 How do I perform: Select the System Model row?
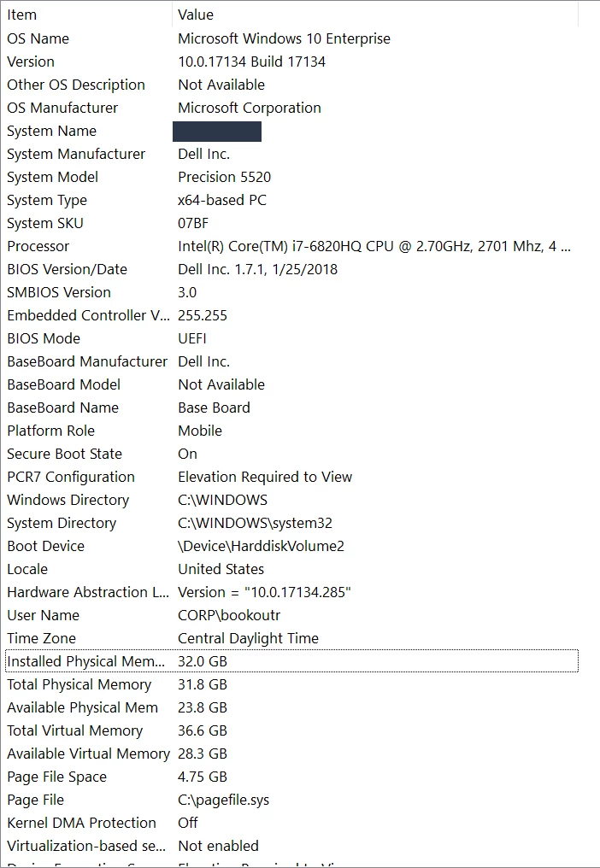292,177
